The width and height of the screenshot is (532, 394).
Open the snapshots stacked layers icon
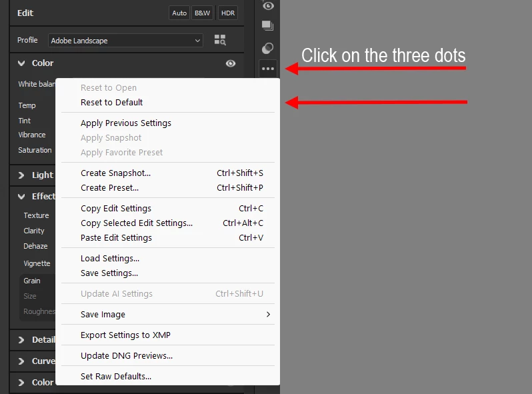268,26
